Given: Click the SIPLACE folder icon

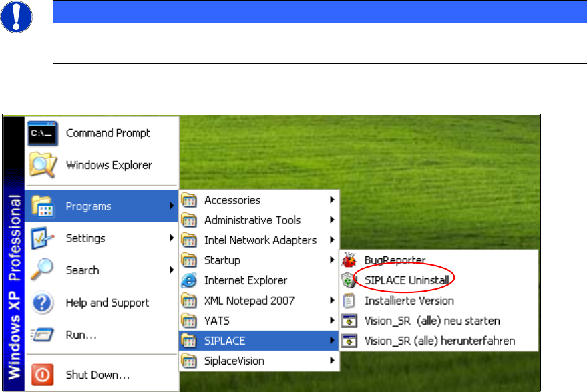Looking at the screenshot, I should (x=189, y=341).
